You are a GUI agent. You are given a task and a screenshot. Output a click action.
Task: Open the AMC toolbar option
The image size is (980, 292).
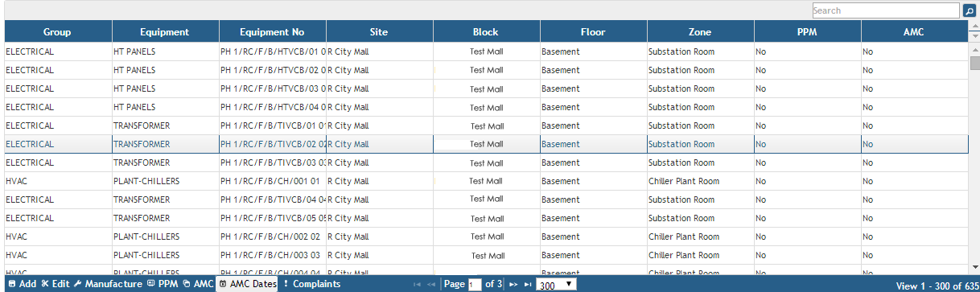(x=198, y=284)
